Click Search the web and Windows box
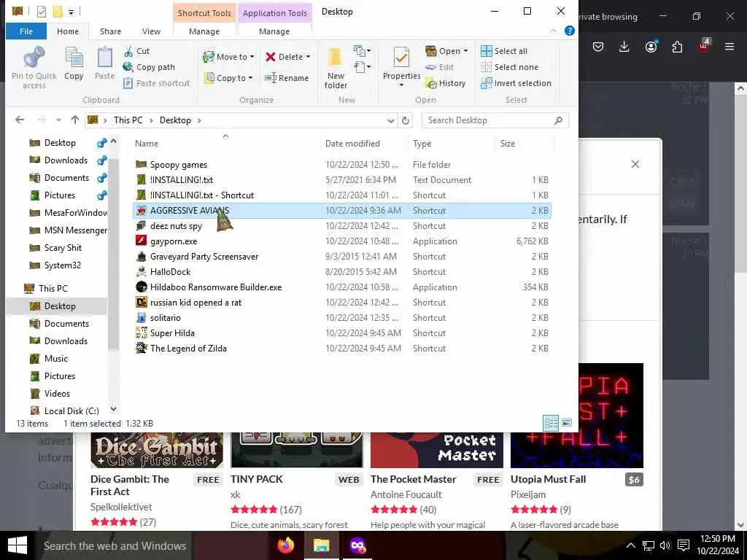The image size is (747, 560). pos(115,545)
